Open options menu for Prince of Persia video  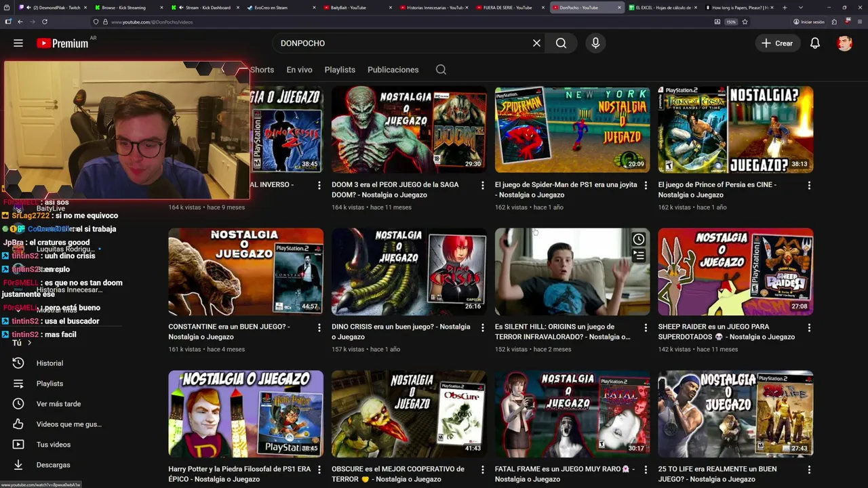tap(809, 185)
